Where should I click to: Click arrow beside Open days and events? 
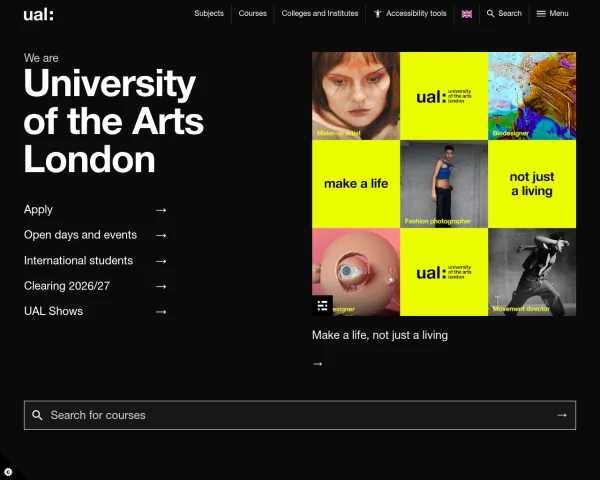point(161,235)
